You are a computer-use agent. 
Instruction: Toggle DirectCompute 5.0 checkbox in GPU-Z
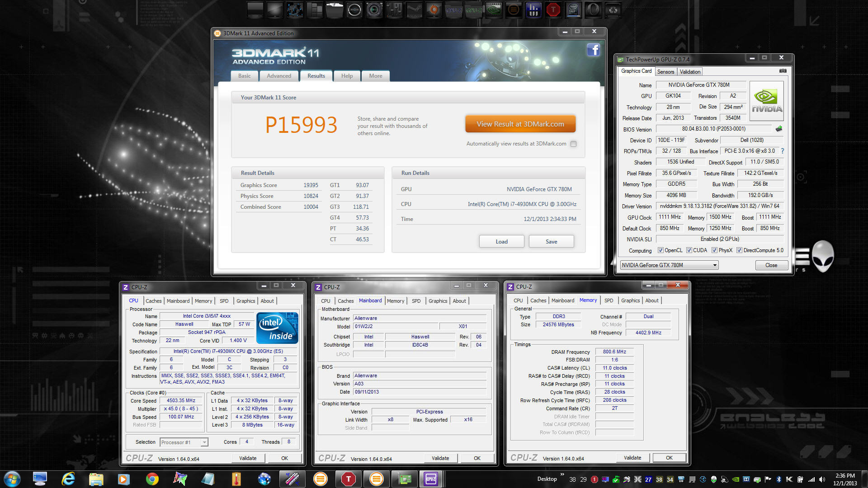739,250
